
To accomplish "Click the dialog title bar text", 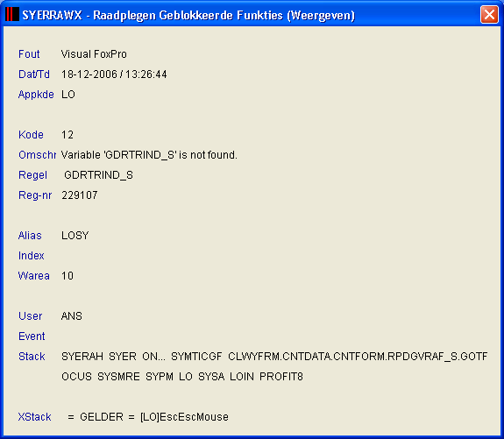I will pyautogui.click(x=188, y=15).
